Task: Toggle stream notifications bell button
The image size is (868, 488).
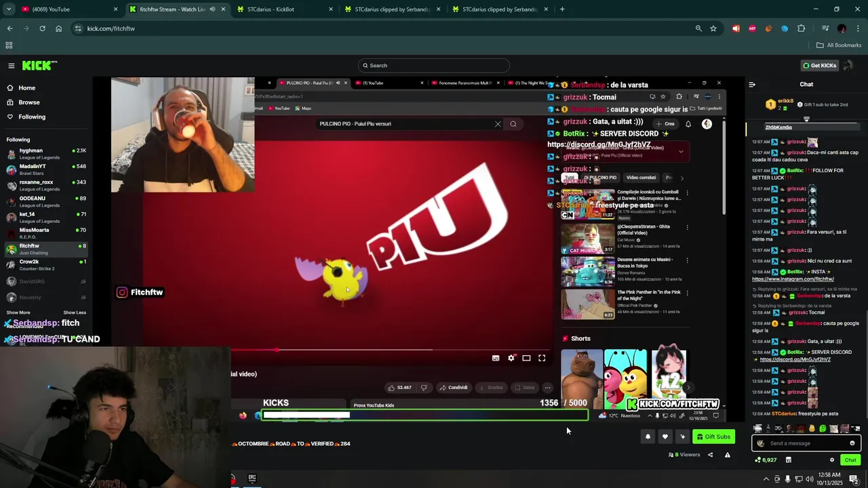Action: click(648, 437)
